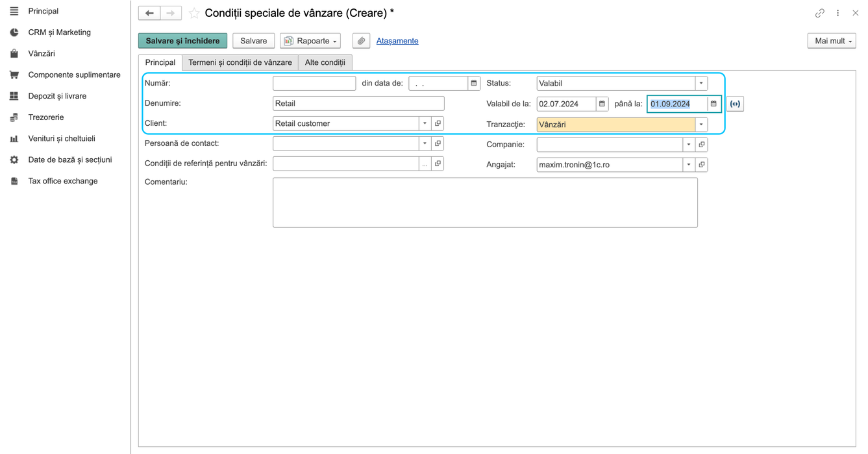Open calendar for 'din data de' field
Screen dimensions: 868x454
pyautogui.click(x=474, y=83)
